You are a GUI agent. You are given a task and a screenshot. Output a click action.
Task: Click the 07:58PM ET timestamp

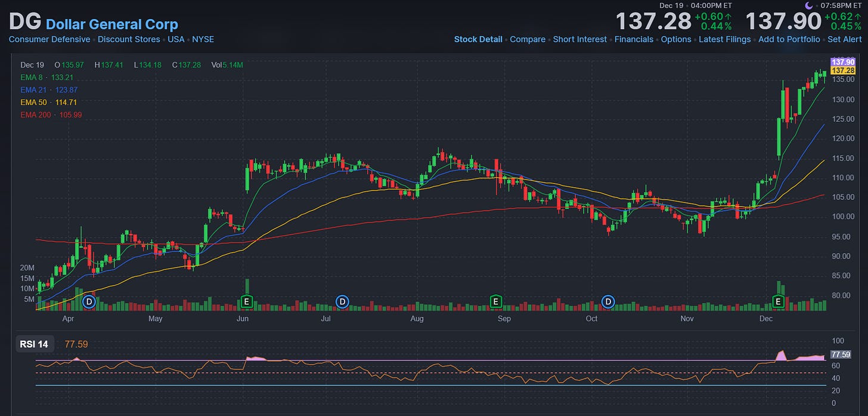(841, 5)
